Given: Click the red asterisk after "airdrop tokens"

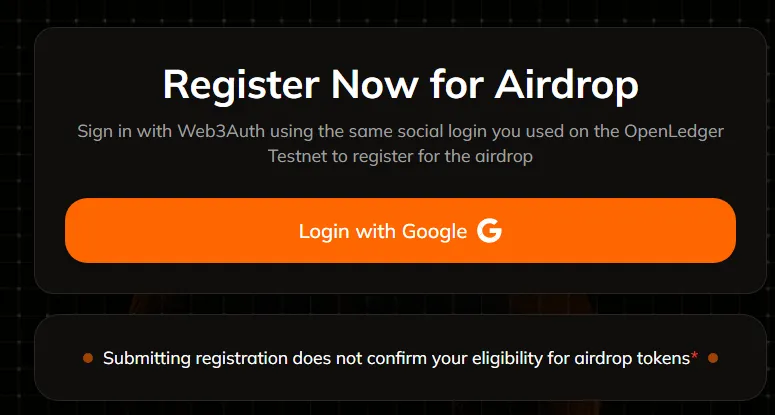Looking at the screenshot, I should [x=694, y=356].
